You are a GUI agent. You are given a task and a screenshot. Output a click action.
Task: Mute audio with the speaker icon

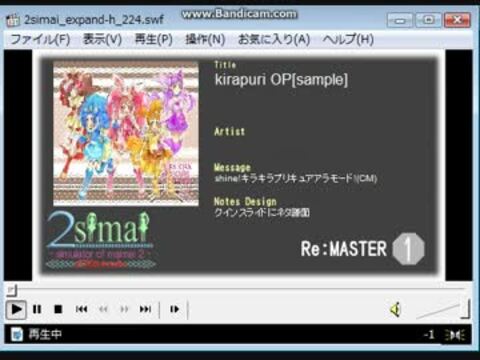pos(395,310)
